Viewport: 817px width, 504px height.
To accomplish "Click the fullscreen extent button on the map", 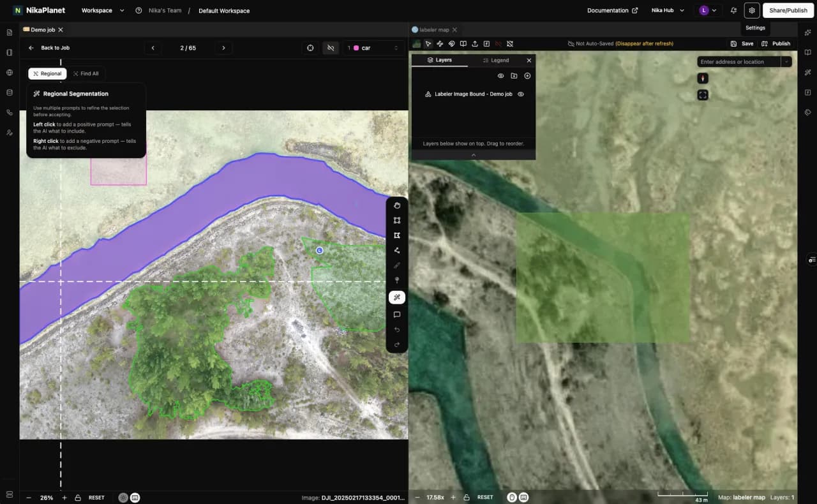I will point(703,95).
